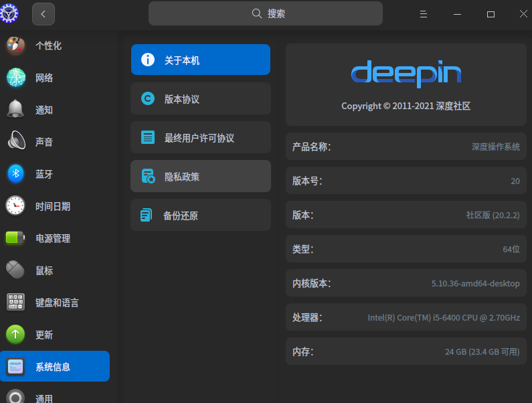The image size is (532, 403).
Task: Open the General (通用) settings entry
Action: [43, 398]
